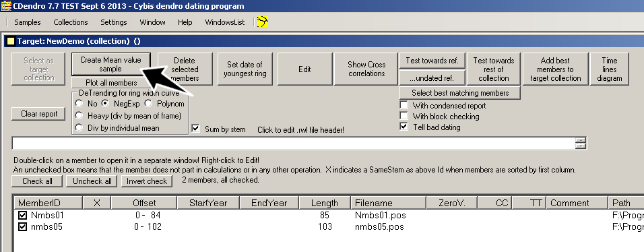Viewport: 644px width, 252px height.
Task: Select the Nmbs01.pos filename cell
Action: 381,215
